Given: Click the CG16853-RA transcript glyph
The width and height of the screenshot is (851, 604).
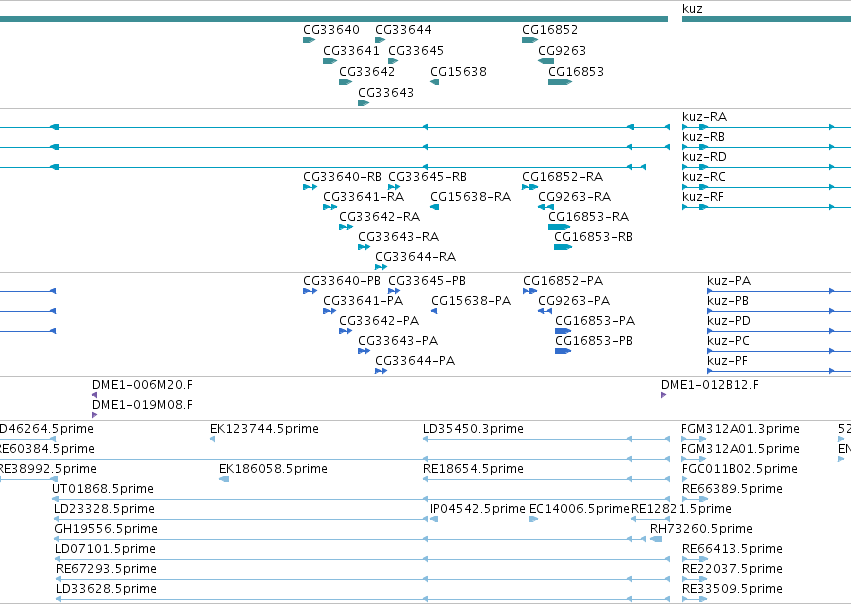Looking at the screenshot, I should click(x=559, y=227).
